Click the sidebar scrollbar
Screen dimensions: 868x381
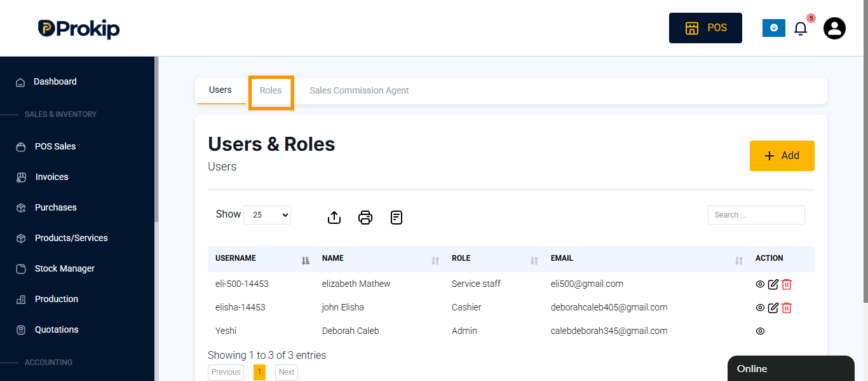click(x=156, y=139)
